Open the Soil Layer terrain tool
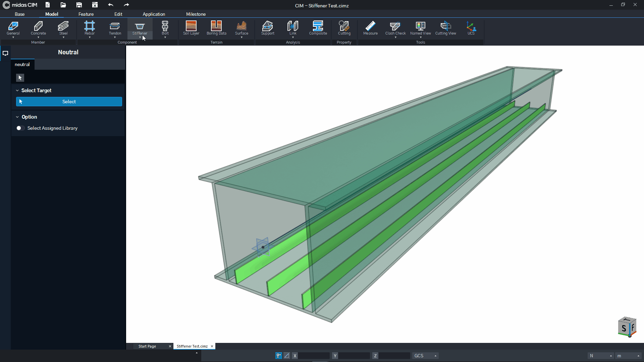644x362 pixels. (x=191, y=28)
